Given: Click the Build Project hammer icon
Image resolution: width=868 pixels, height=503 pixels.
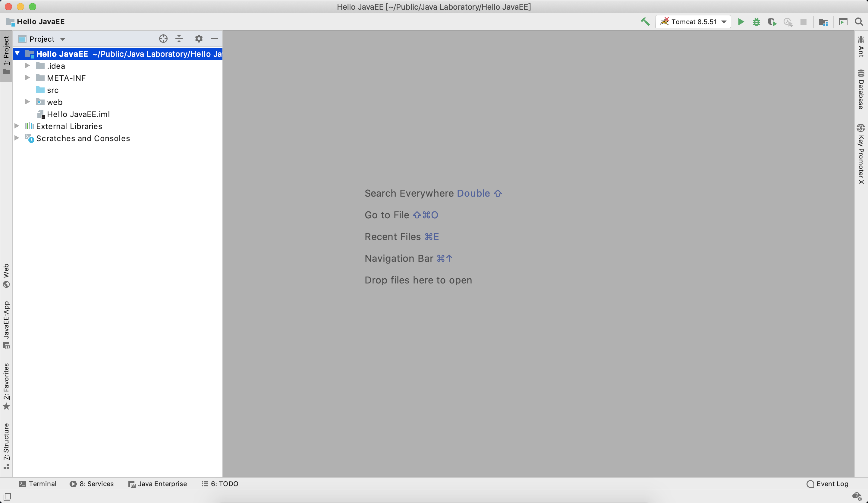Looking at the screenshot, I should pos(645,22).
